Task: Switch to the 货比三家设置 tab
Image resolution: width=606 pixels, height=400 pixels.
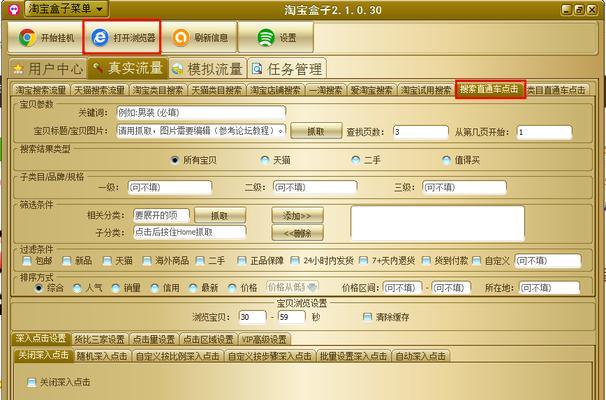Action: click(x=100, y=339)
